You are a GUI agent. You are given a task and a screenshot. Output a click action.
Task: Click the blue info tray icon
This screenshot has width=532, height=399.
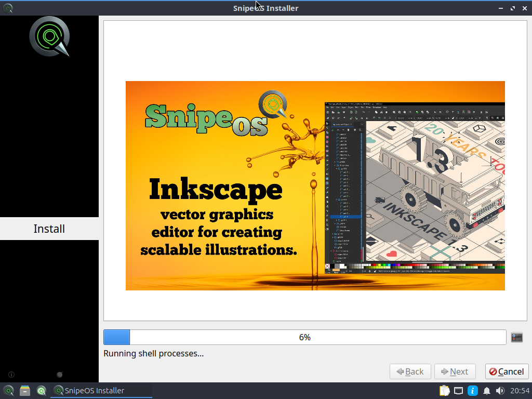coord(473,391)
